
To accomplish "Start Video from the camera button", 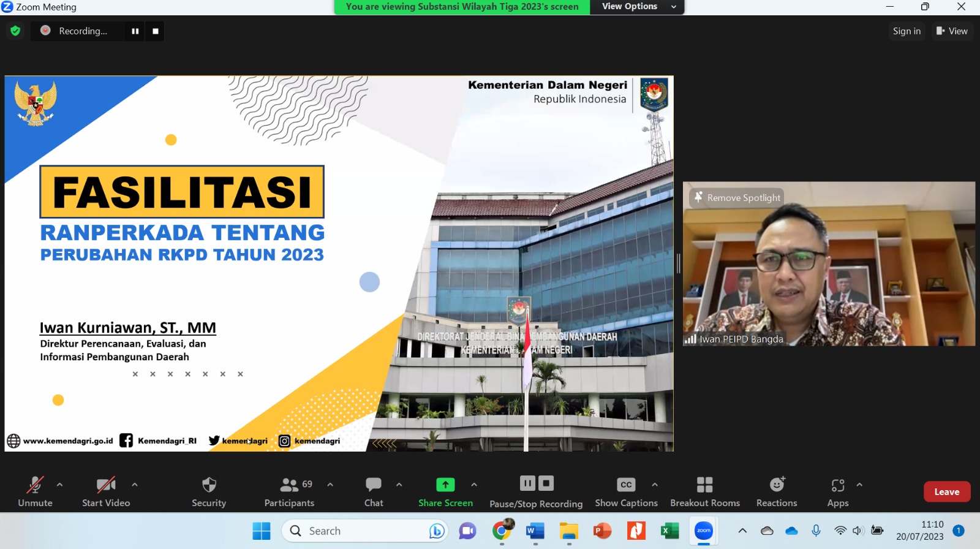I will [x=106, y=485].
